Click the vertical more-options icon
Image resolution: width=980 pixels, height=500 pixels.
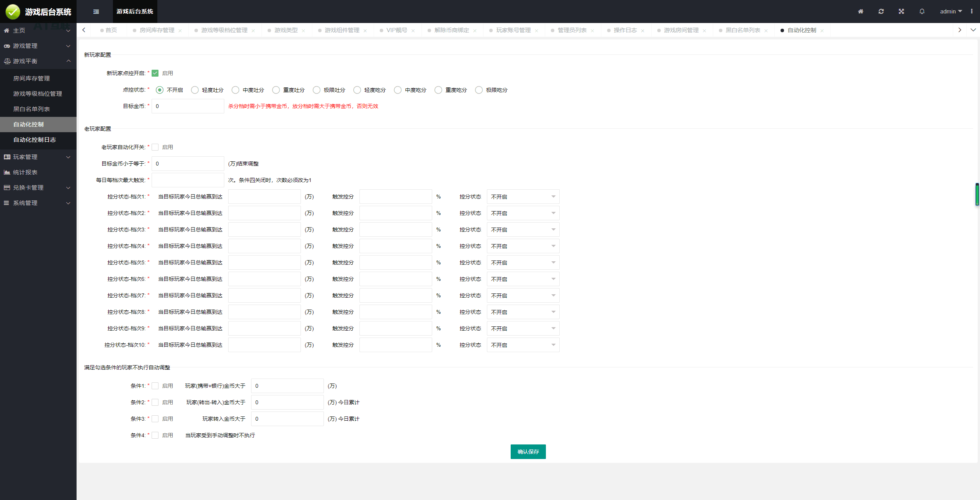(972, 11)
